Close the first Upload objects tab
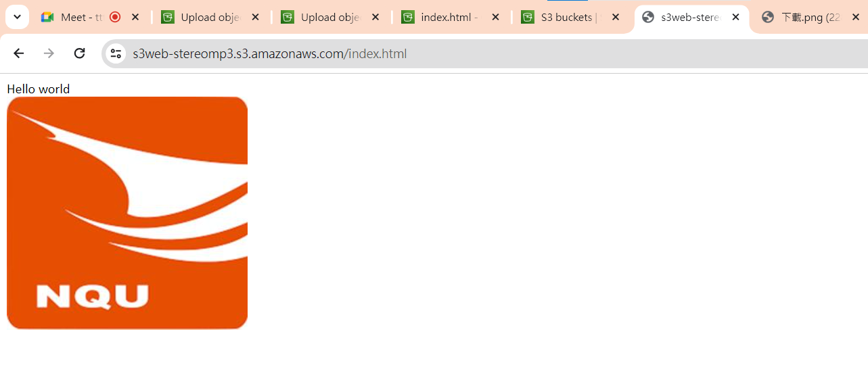This screenshot has width=868, height=390. pos(255,17)
